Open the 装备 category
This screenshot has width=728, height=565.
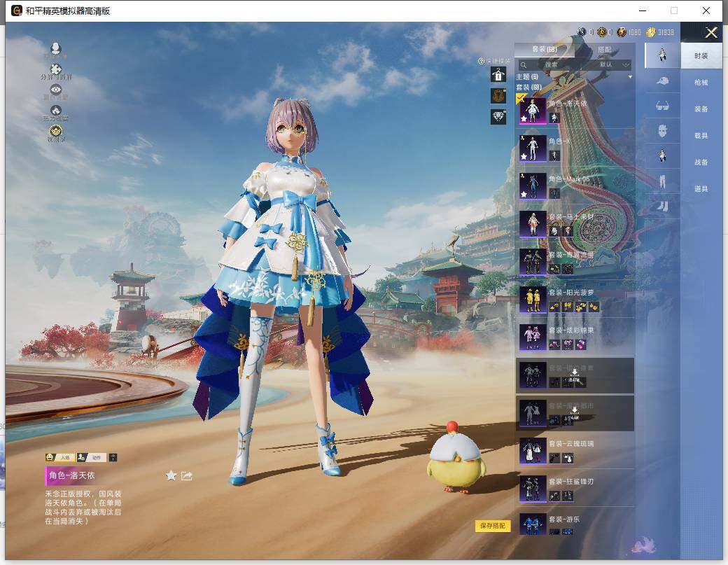coord(701,109)
